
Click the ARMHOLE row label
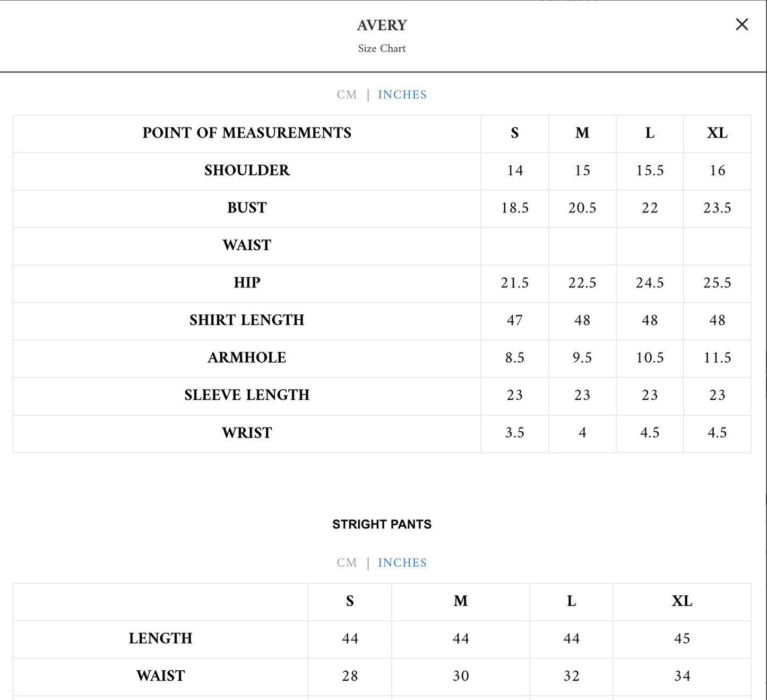pos(247,357)
